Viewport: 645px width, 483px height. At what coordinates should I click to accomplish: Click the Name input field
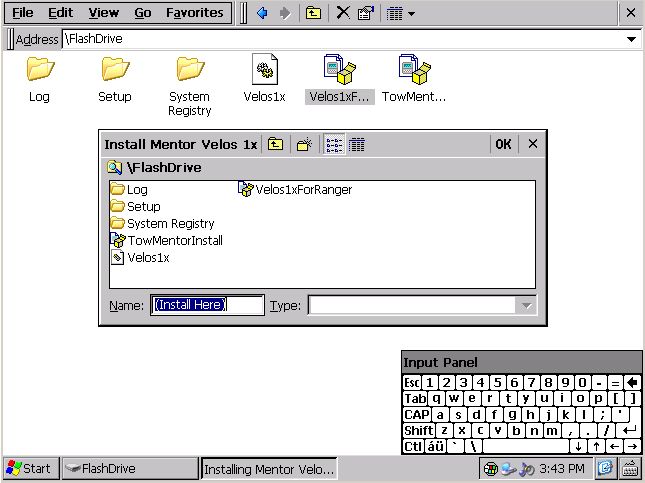tap(207, 305)
